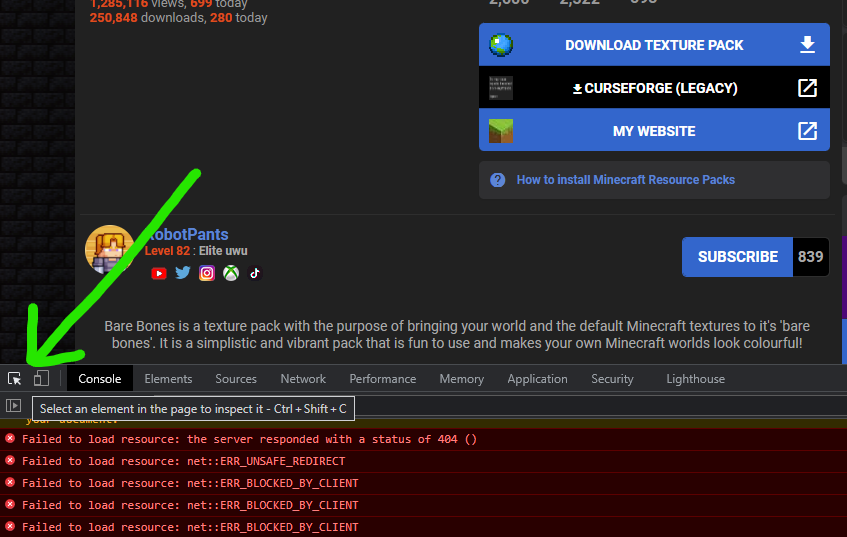Screen dimensions: 847x537
Task: Click the 404 status error message text
Action: [249, 439]
